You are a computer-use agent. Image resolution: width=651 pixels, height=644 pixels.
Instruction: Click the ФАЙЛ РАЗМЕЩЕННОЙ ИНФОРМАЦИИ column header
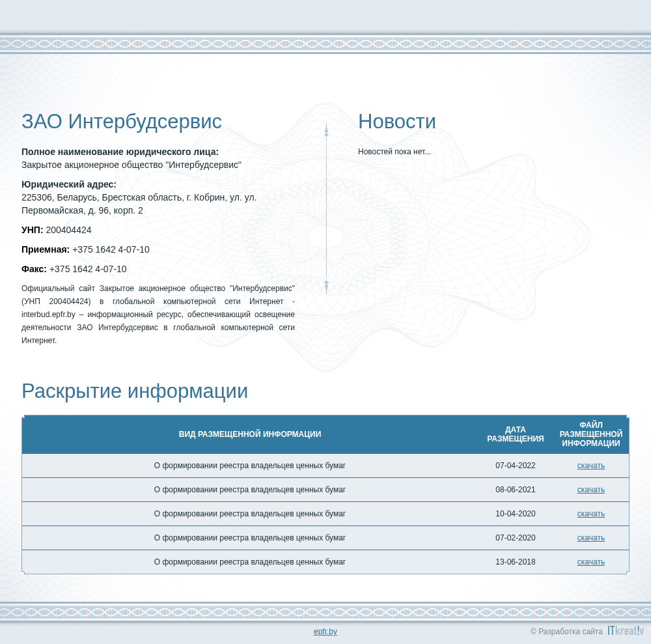click(591, 434)
